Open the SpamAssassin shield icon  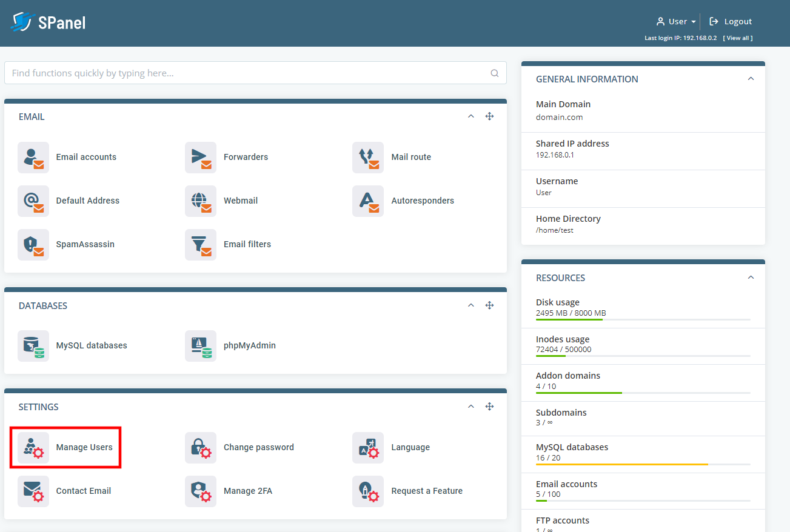[x=33, y=245]
